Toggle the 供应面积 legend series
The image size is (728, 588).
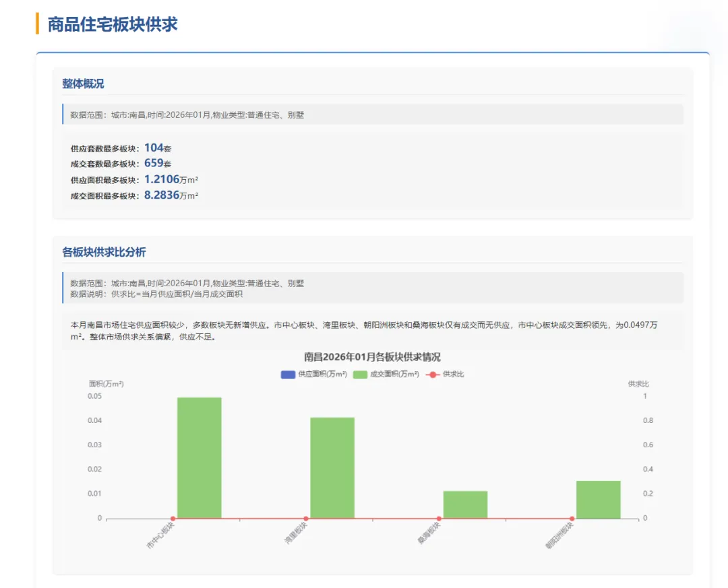pos(314,374)
